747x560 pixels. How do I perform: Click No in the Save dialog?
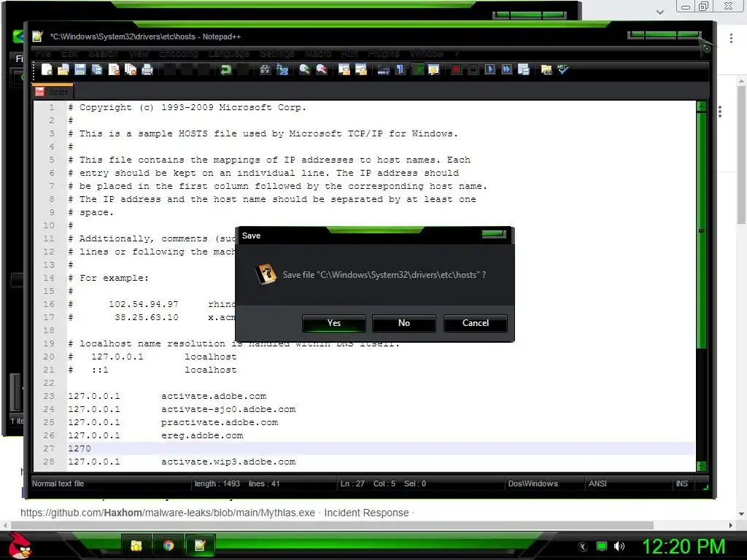[x=404, y=323]
